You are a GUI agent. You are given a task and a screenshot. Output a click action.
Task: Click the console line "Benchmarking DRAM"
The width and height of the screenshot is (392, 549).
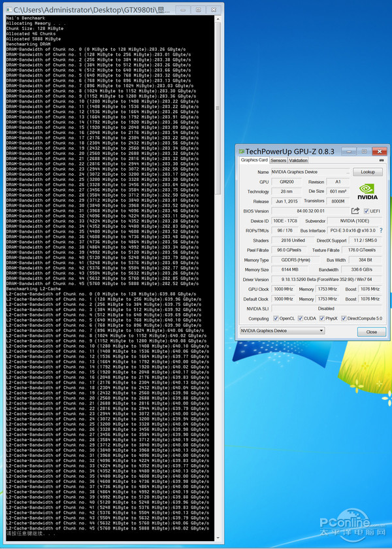(x=28, y=44)
